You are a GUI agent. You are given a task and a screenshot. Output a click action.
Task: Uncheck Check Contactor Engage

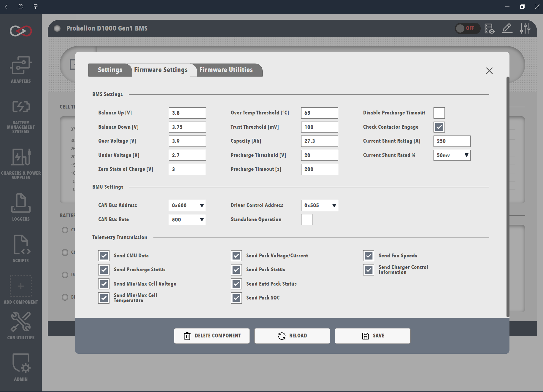[439, 127]
